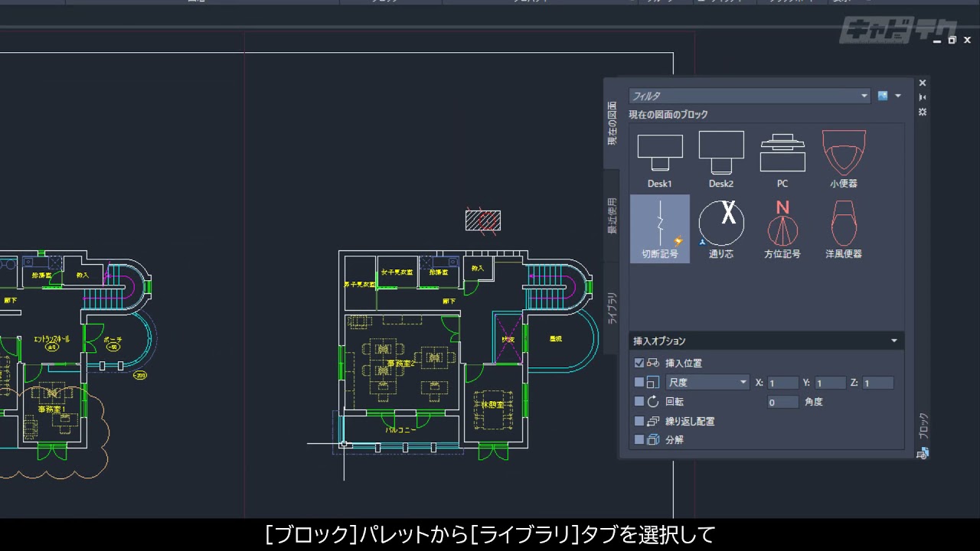Select the Desk1 block thumbnail
Viewport: 980px width, 551px height.
click(x=659, y=160)
